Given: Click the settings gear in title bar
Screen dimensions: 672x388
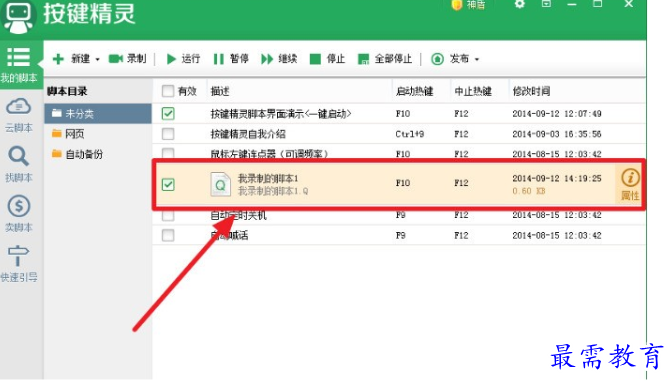Looking at the screenshot, I should click(519, 4).
